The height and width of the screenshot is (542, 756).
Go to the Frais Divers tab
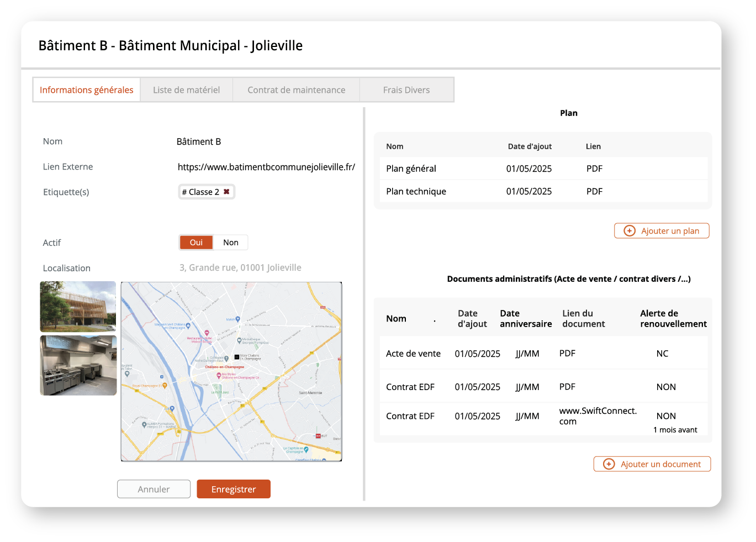coord(406,90)
